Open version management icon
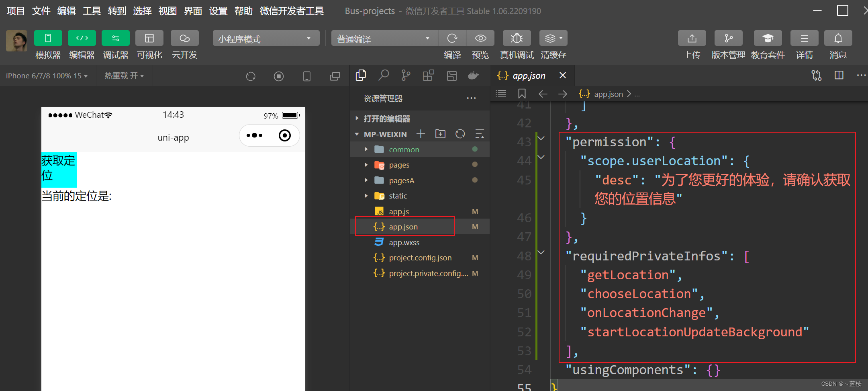The width and height of the screenshot is (868, 391). click(728, 38)
